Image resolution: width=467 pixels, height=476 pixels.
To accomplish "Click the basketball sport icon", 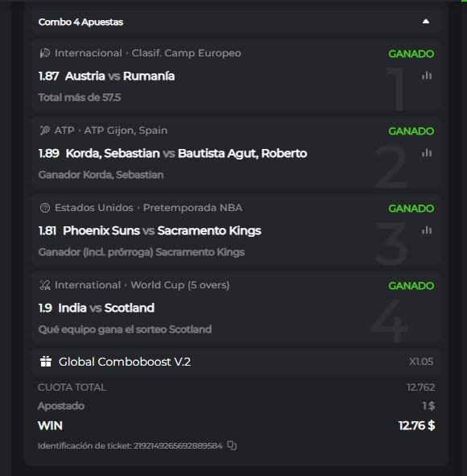I will [x=45, y=208].
